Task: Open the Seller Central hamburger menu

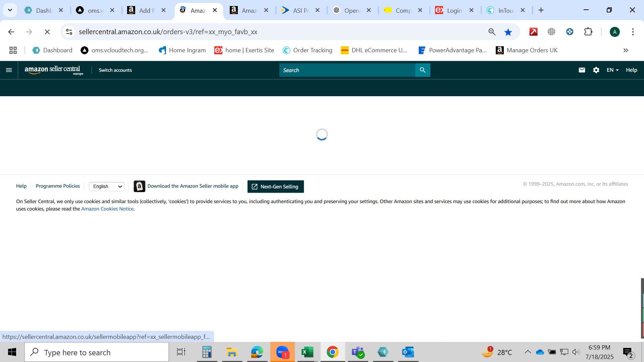Action: 9,70
